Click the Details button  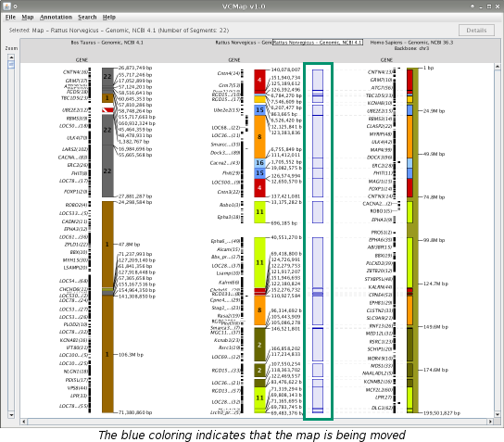coord(476,31)
